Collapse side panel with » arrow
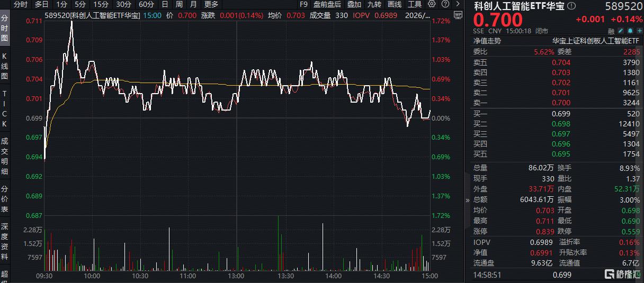Viewport: 644px width, 283px height. coord(467,200)
